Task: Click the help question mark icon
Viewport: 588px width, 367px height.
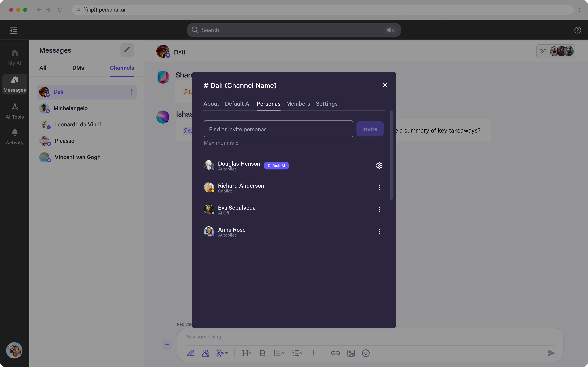Action: pyautogui.click(x=578, y=30)
